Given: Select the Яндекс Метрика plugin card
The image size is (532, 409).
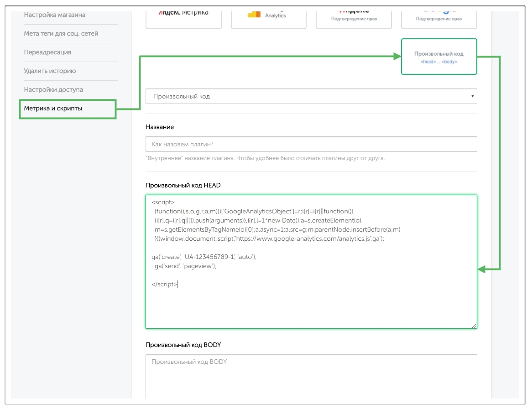Looking at the screenshot, I should (183, 16).
